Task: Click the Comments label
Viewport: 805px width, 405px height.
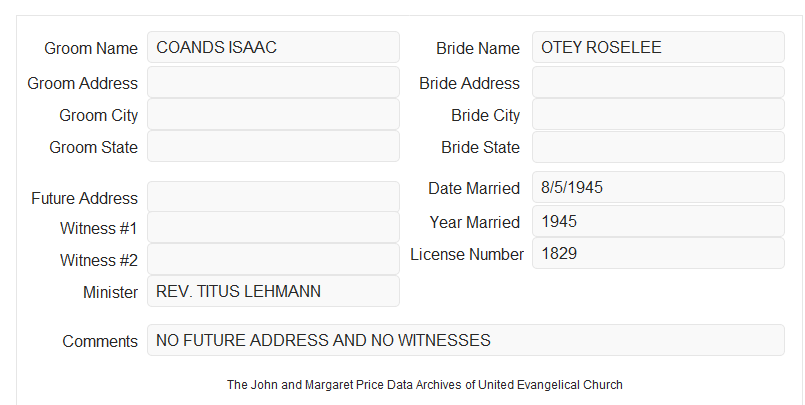Action: click(100, 341)
